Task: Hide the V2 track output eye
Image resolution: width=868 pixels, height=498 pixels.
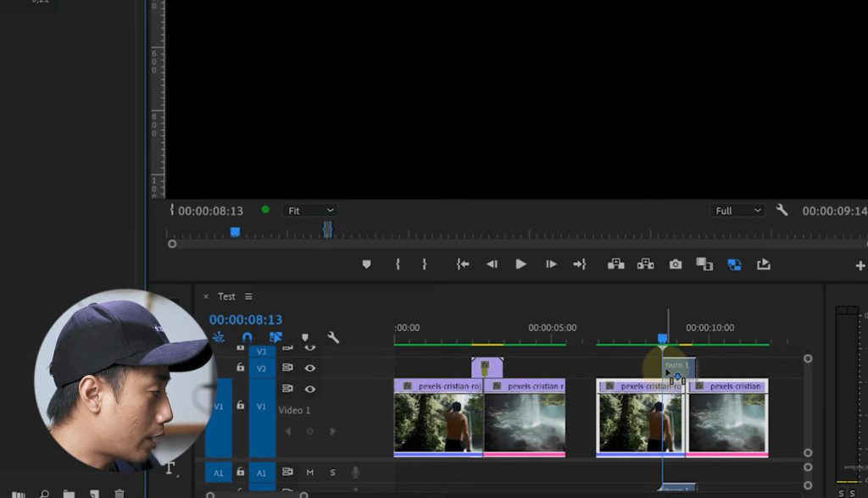Action: click(x=310, y=368)
